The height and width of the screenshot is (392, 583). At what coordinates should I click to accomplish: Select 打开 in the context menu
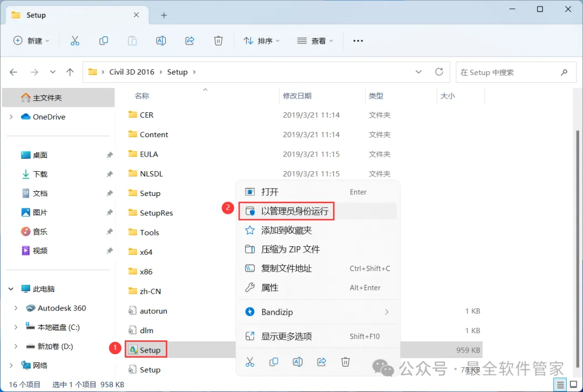318,192
